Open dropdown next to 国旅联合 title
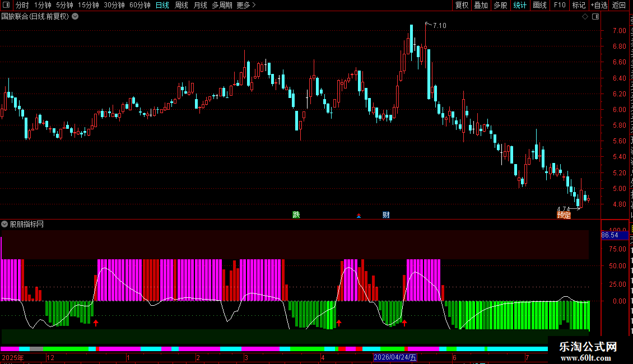 [75, 17]
